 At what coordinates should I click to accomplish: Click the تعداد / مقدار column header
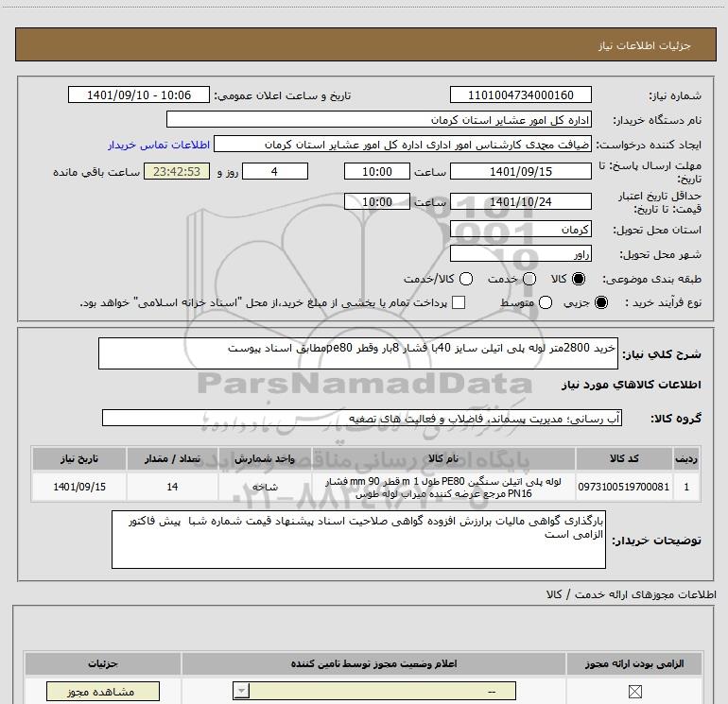coord(172,458)
